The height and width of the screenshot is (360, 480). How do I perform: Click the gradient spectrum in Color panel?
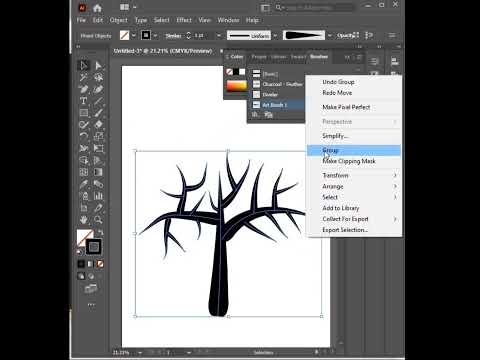tap(237, 86)
